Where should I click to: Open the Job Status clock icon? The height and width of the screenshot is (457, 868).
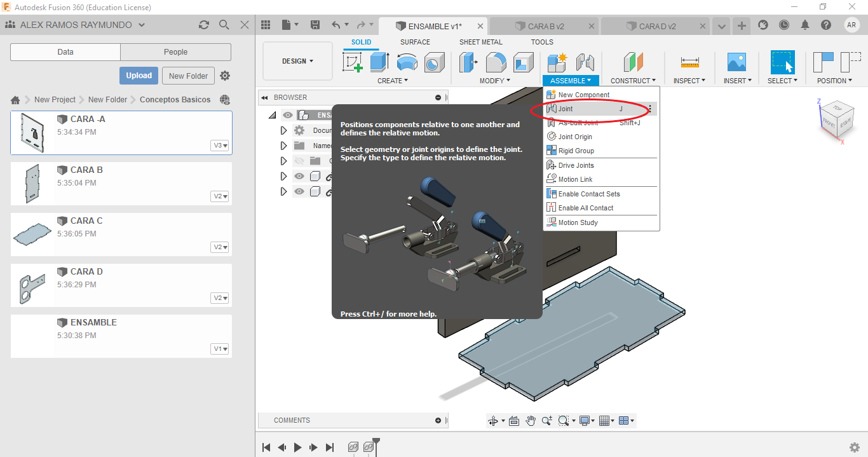[x=784, y=25]
